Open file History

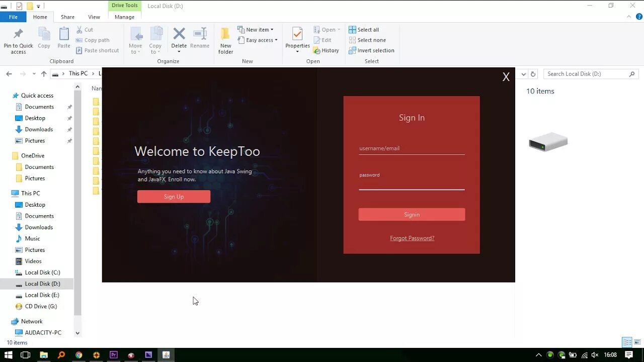click(x=326, y=50)
